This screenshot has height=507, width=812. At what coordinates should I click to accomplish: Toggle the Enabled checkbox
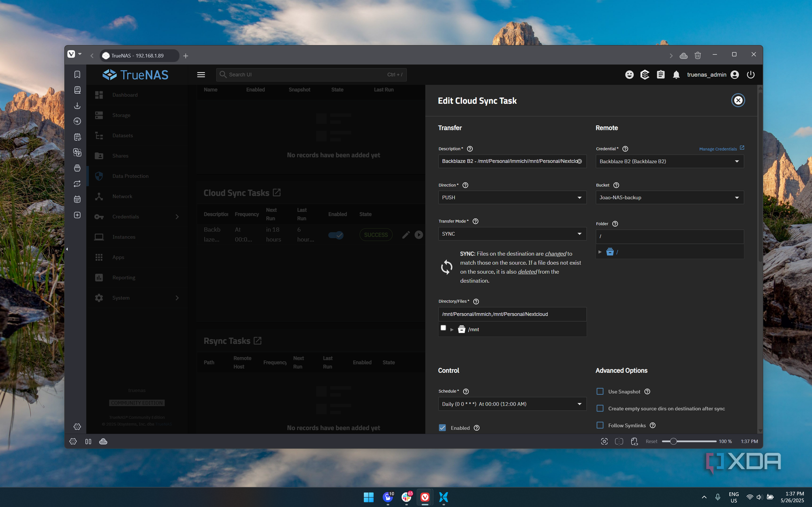click(x=442, y=428)
